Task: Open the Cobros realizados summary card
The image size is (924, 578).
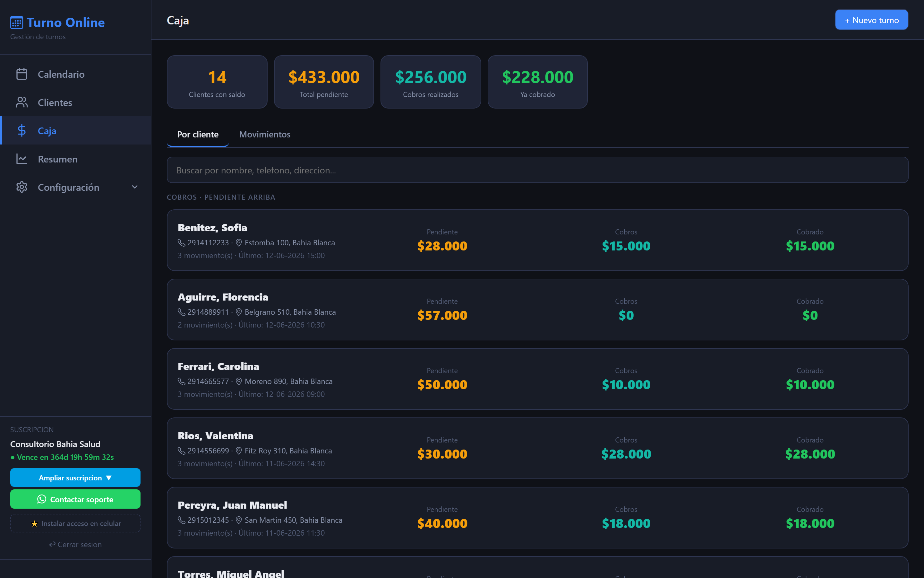Action: (x=431, y=82)
